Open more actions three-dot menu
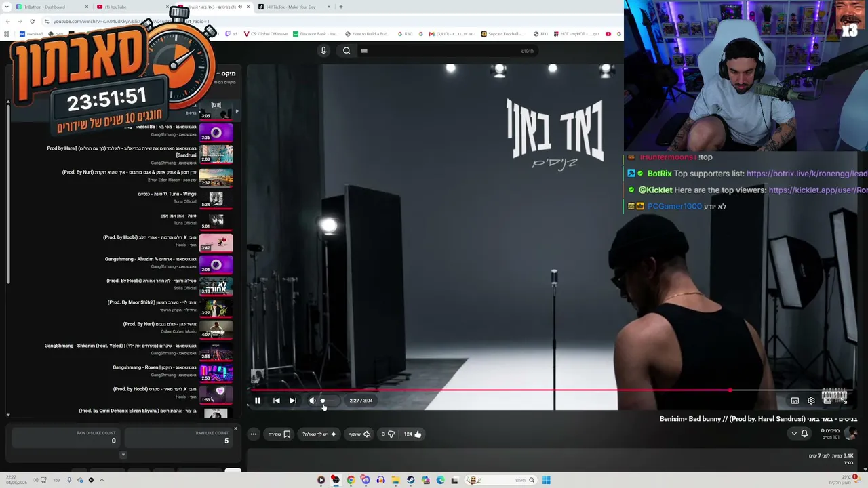Viewport: 868px width, 488px height. point(254,434)
